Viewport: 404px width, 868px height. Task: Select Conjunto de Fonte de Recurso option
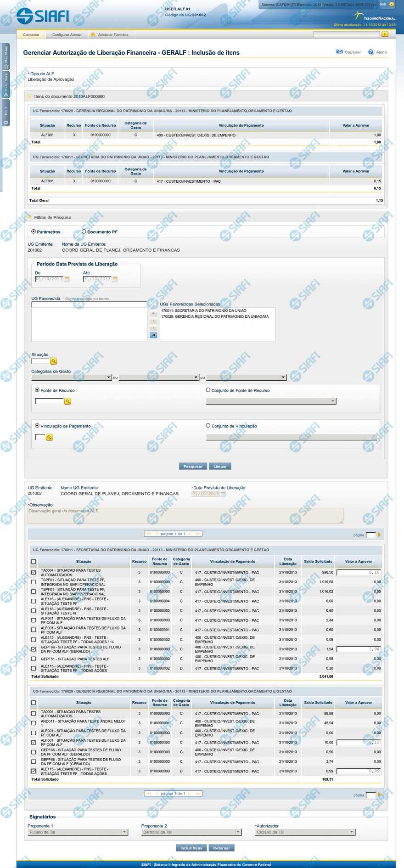click(208, 390)
